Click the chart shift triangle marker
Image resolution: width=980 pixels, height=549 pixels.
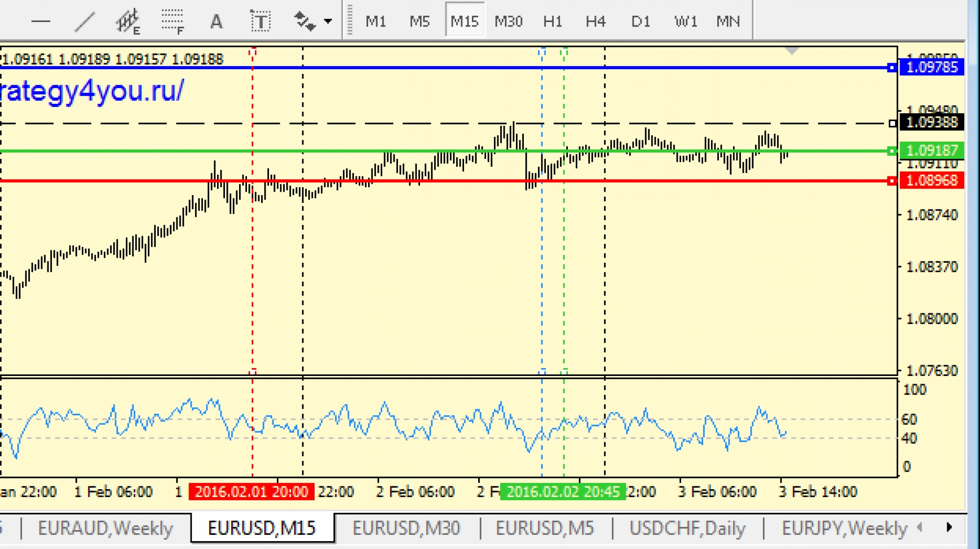point(792,50)
